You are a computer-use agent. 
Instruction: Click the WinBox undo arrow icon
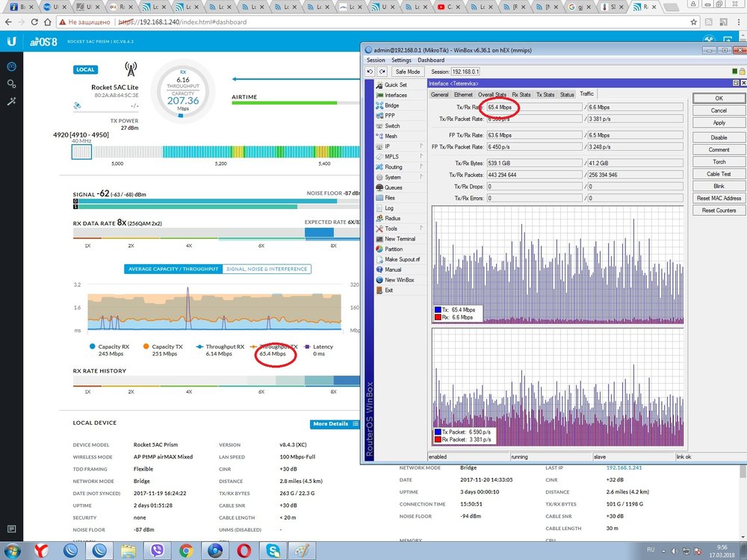click(x=370, y=72)
